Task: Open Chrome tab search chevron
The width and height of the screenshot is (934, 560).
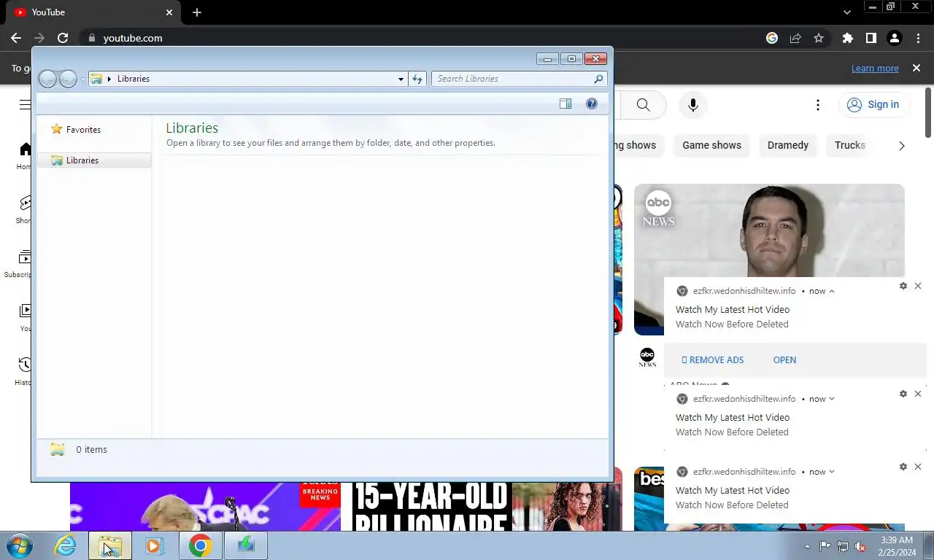Action: pos(846,12)
